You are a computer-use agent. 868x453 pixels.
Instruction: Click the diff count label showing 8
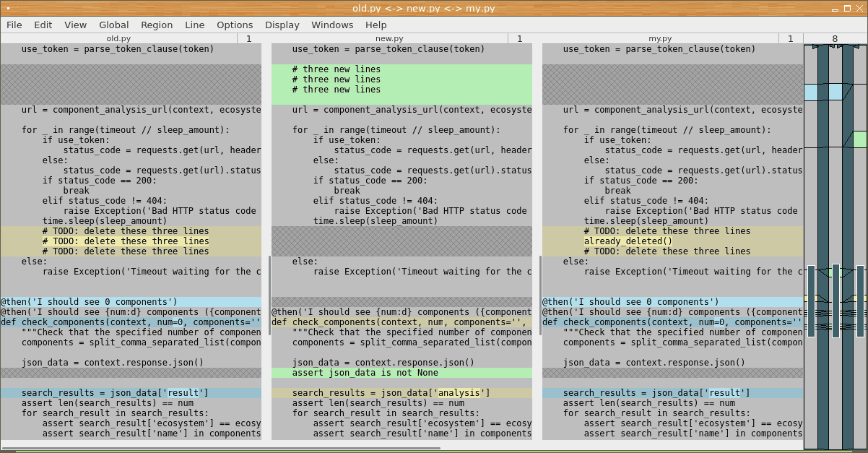(x=835, y=38)
